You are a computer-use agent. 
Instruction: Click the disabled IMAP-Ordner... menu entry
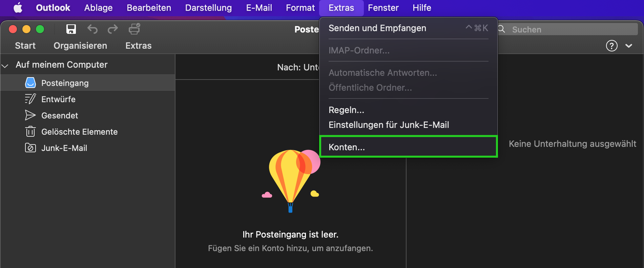[408, 50]
